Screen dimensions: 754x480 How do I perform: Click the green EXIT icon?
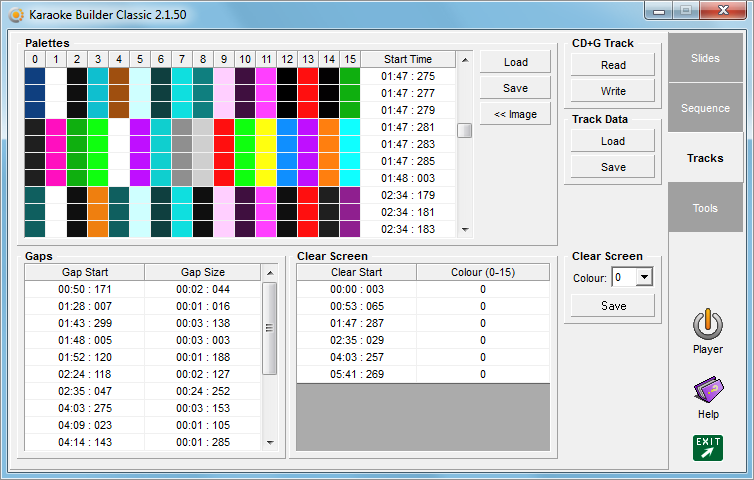click(x=708, y=448)
